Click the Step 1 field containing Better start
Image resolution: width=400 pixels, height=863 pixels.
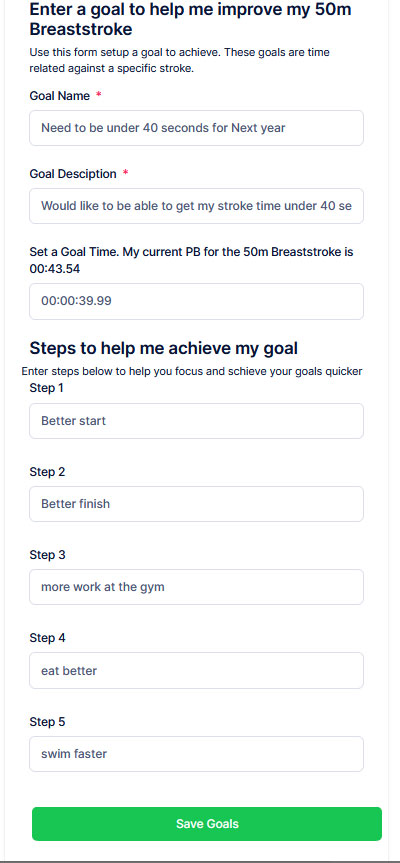(196, 421)
